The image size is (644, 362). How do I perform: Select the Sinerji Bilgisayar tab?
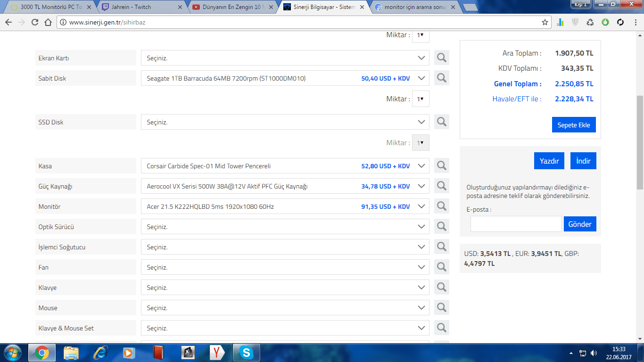(x=324, y=7)
